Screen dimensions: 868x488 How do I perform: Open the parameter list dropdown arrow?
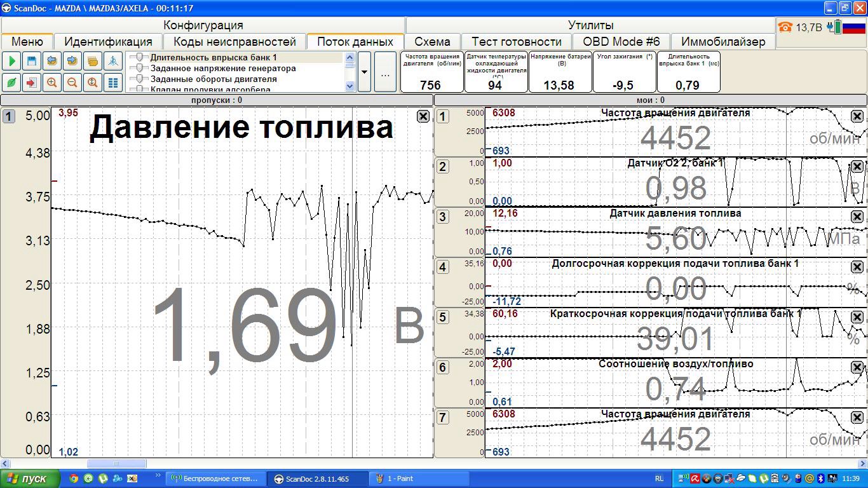[x=364, y=72]
